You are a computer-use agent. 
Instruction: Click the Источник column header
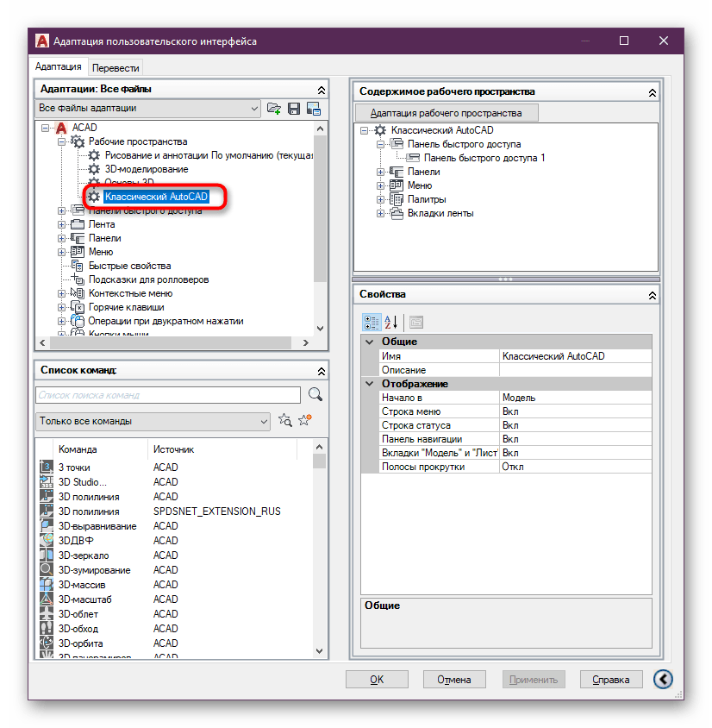tap(222, 449)
